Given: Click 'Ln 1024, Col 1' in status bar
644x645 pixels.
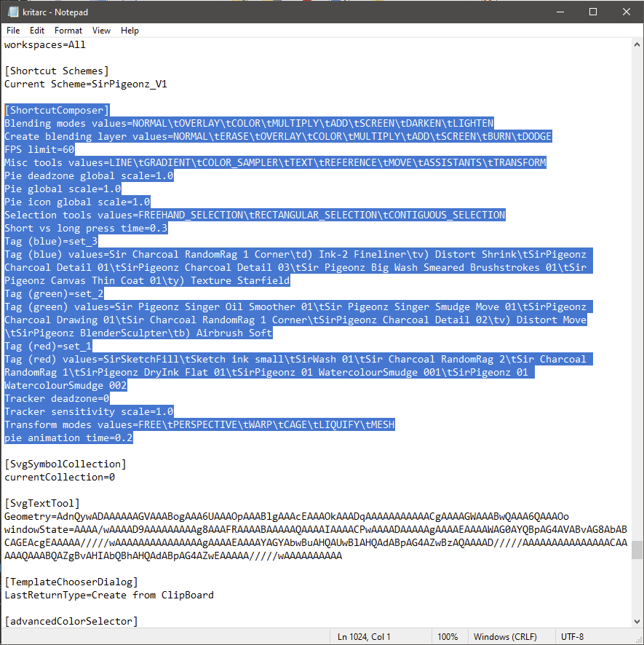Looking at the screenshot, I should (x=364, y=637).
